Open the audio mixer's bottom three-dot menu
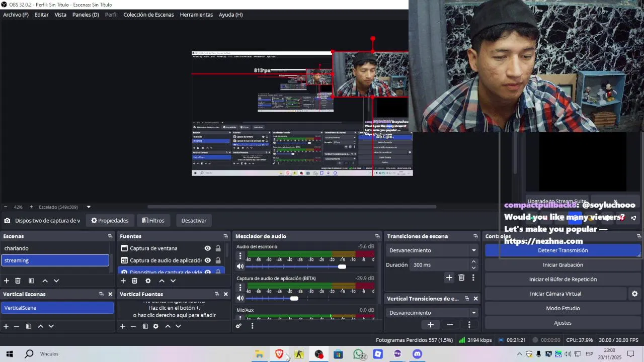 coord(252,326)
